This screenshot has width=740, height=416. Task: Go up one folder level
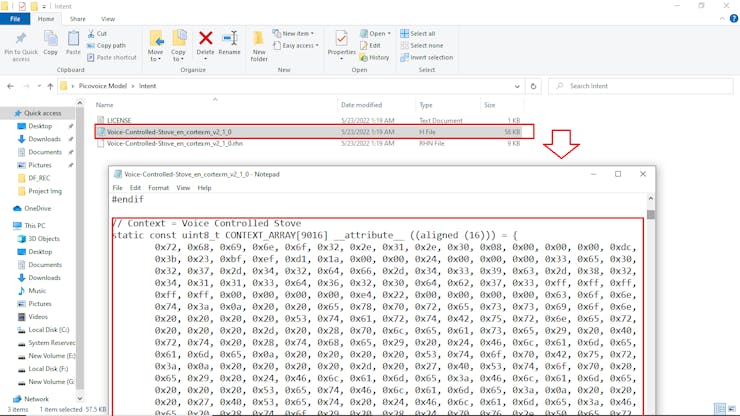[50, 86]
